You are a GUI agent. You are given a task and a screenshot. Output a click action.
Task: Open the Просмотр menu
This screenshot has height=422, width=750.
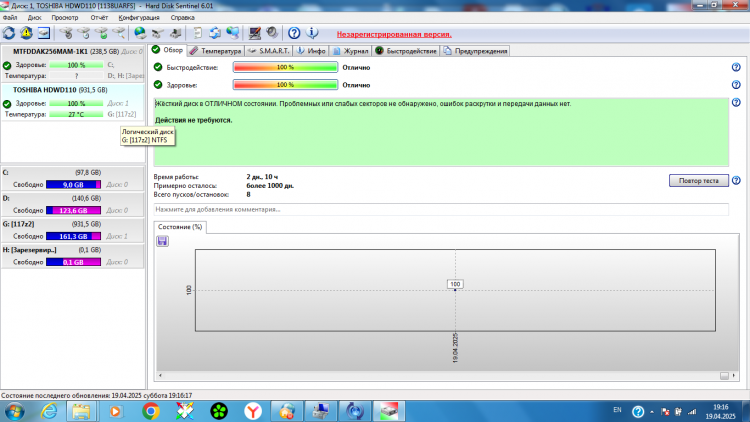[x=65, y=18]
